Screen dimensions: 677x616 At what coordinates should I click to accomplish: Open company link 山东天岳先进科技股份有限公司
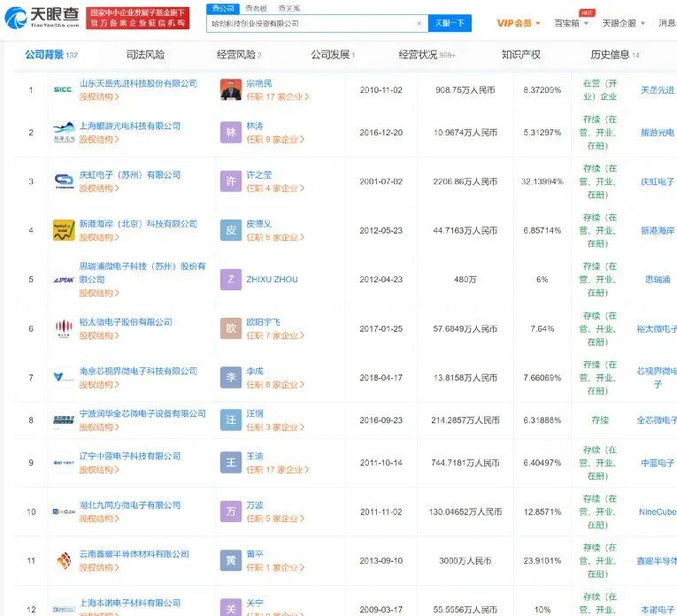138,84
